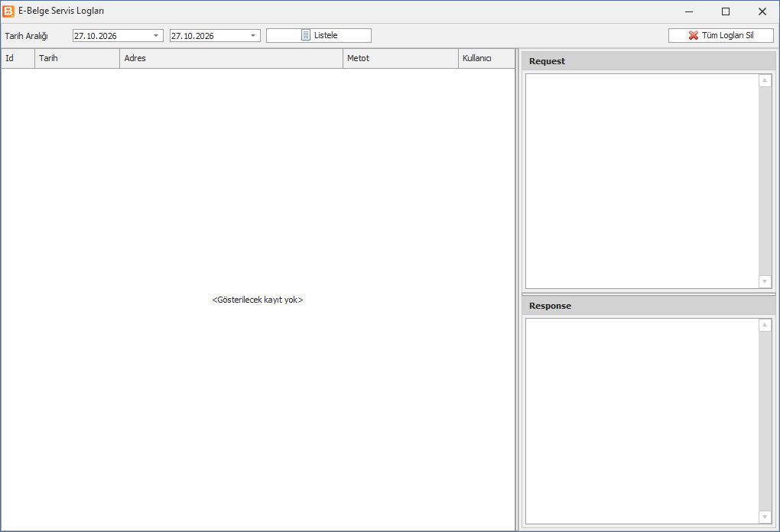The width and height of the screenshot is (780, 532).
Task: Click the Listele button
Action: (x=318, y=35)
